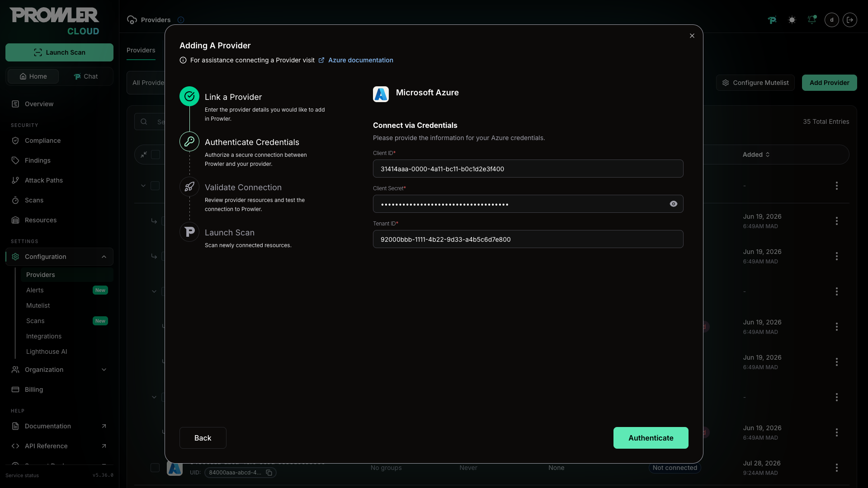This screenshot has height=488, width=868.
Task: Switch to the Home tab
Action: coord(33,76)
